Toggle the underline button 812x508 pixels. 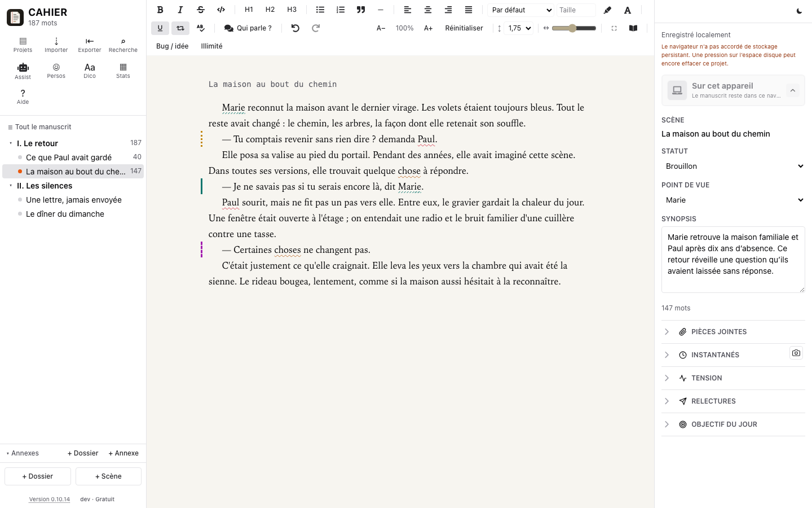[160, 28]
